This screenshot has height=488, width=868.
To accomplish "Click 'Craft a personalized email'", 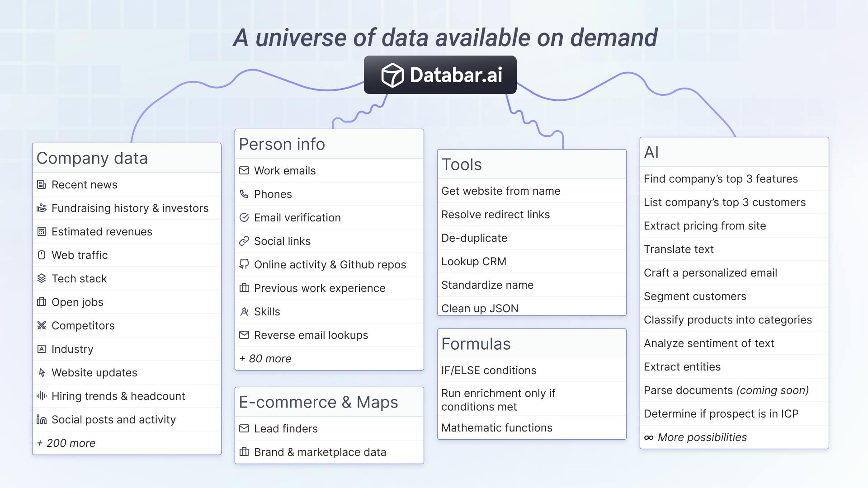I will pyautogui.click(x=710, y=272).
